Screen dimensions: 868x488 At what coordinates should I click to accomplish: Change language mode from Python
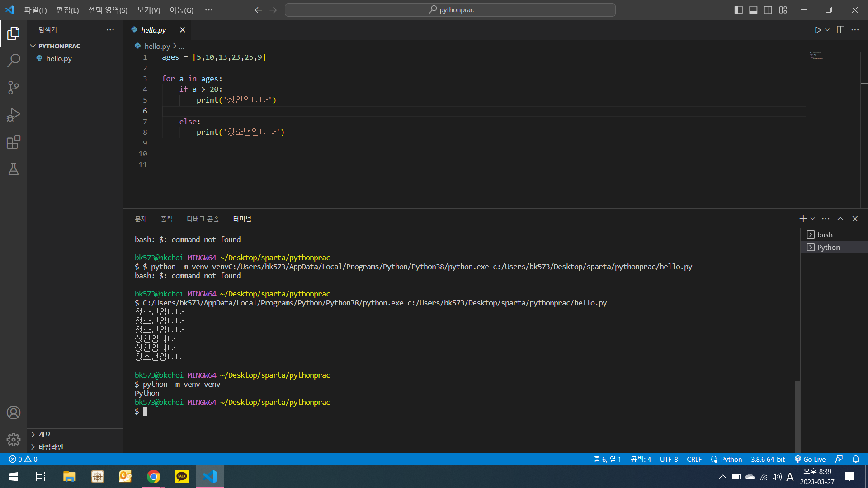tap(731, 459)
